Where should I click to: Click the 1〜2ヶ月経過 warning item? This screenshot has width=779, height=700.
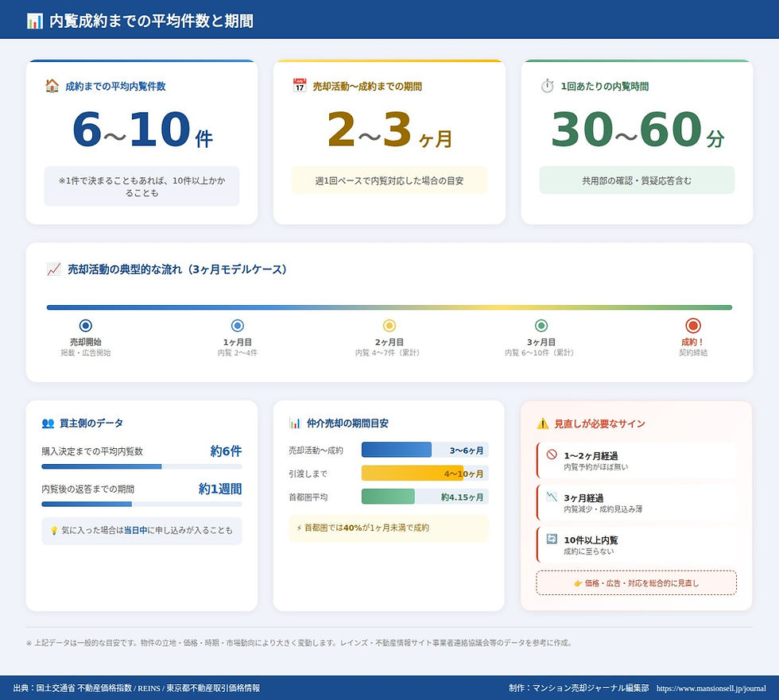[x=637, y=460]
